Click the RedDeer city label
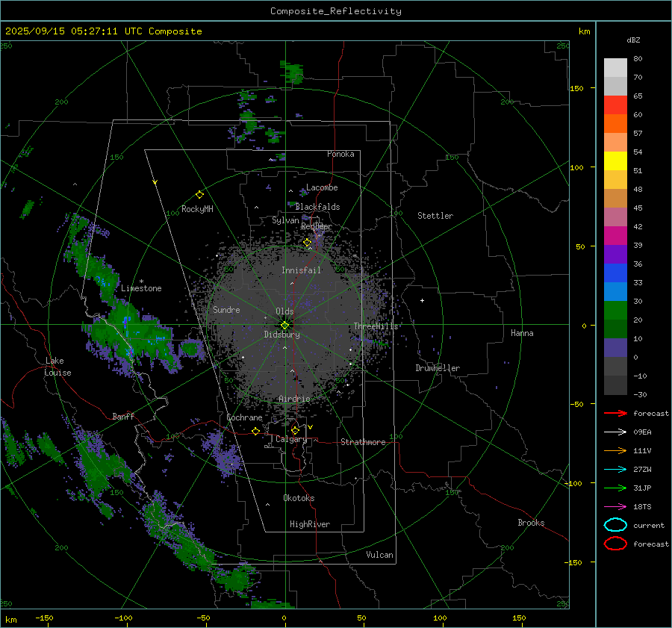The image size is (672, 628). pos(317,226)
